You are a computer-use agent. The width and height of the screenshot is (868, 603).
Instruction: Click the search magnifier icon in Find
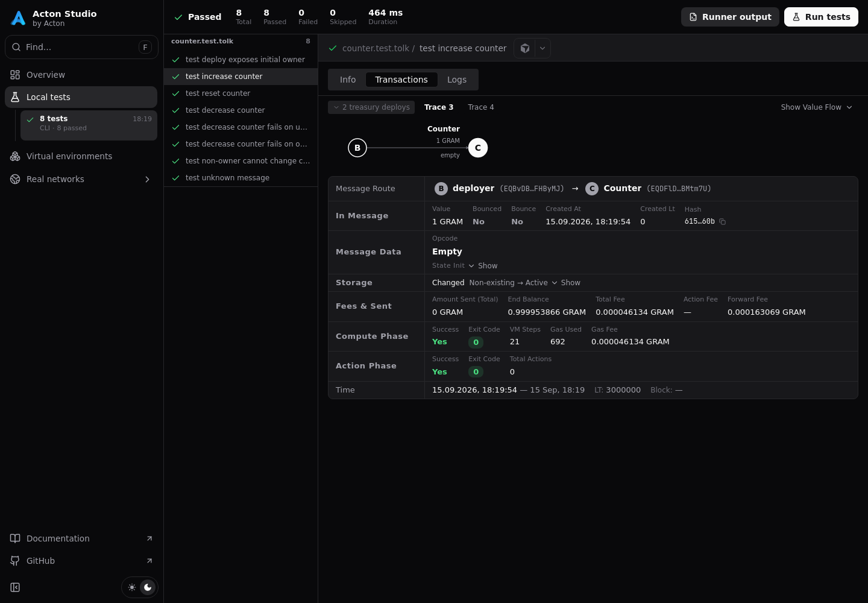coord(16,47)
